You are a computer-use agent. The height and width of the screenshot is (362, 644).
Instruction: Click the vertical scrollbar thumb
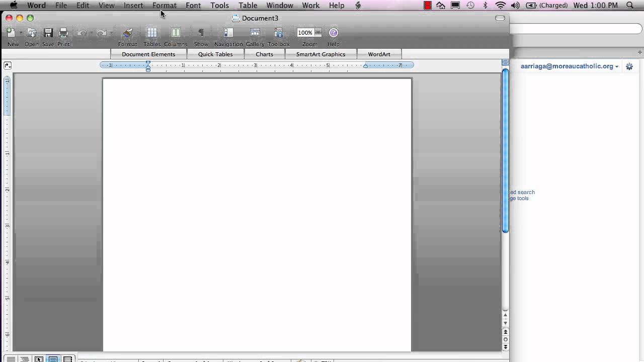coord(505,150)
